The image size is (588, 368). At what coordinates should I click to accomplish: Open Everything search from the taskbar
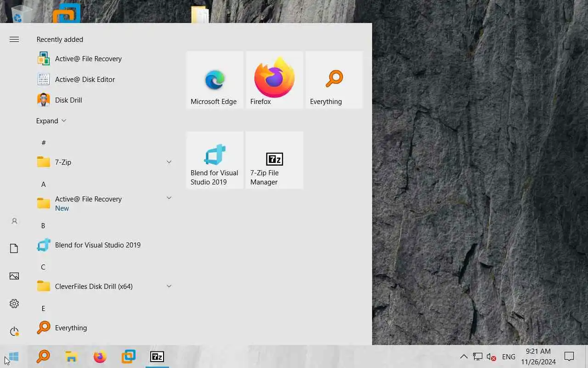(x=43, y=356)
